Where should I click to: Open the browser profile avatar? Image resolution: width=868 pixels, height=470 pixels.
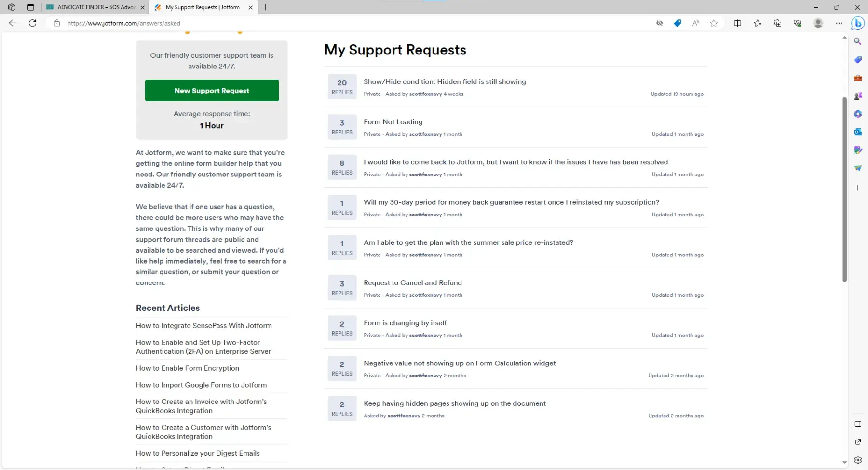click(x=818, y=23)
